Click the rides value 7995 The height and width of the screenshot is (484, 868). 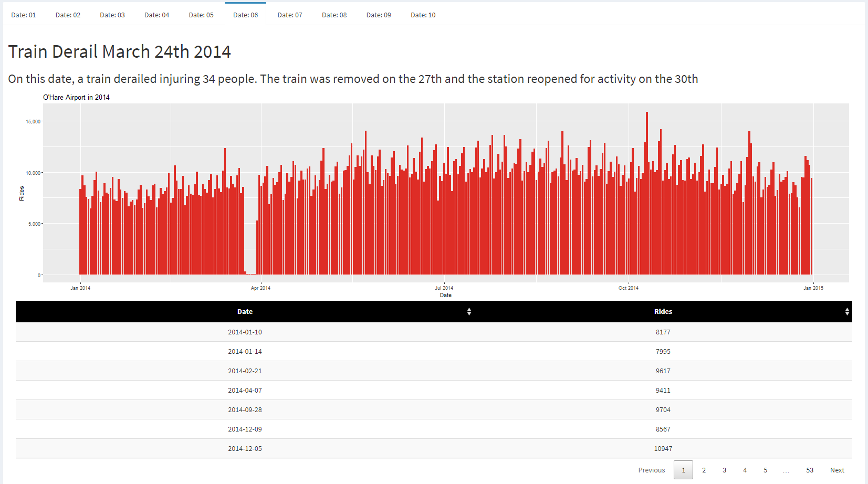pyautogui.click(x=663, y=352)
